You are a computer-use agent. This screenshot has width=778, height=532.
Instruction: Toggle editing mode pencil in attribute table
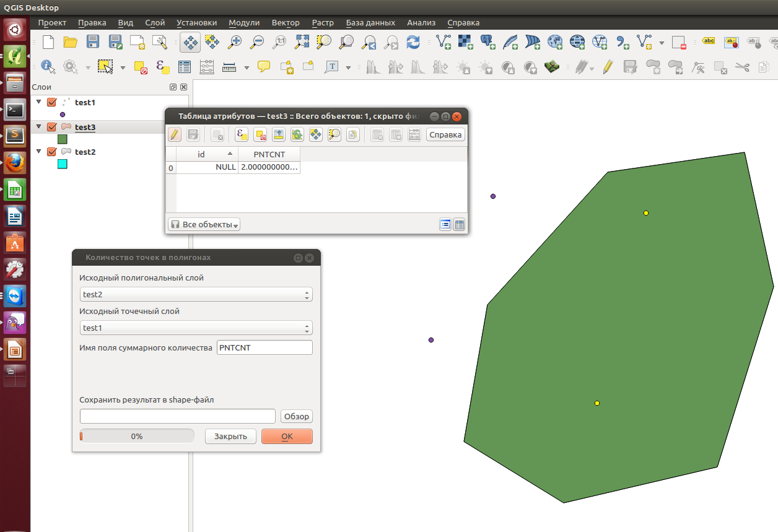pyautogui.click(x=175, y=134)
